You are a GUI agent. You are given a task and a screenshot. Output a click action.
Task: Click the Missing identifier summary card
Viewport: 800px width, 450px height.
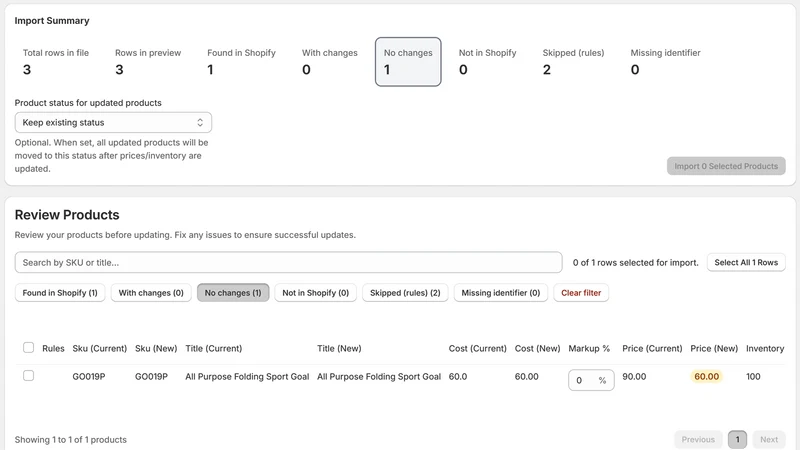click(665, 62)
